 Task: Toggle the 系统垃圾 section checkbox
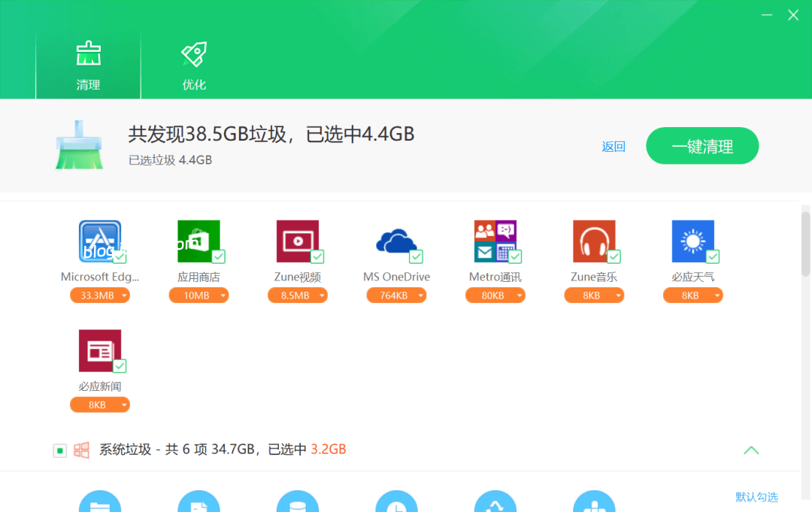tap(59, 450)
